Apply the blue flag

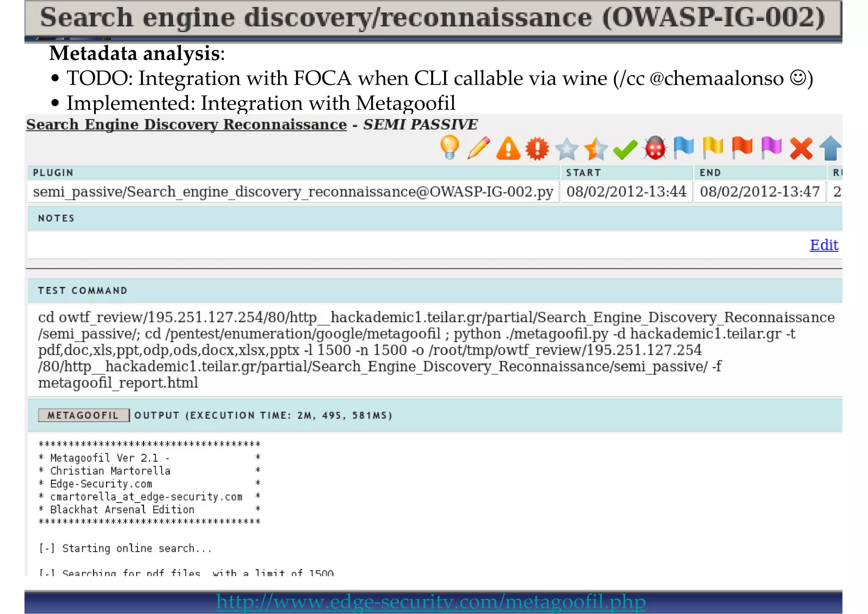[684, 148]
